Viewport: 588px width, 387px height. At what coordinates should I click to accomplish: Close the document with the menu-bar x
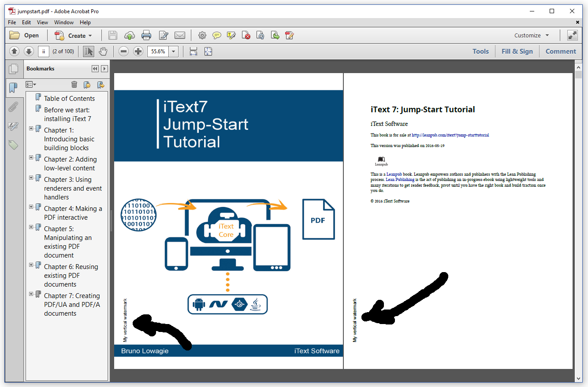click(x=578, y=22)
